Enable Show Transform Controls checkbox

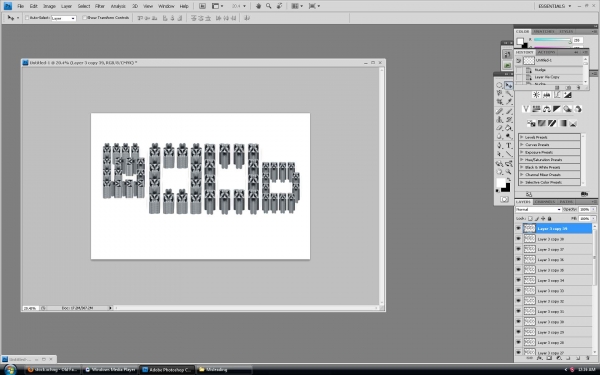click(x=85, y=18)
